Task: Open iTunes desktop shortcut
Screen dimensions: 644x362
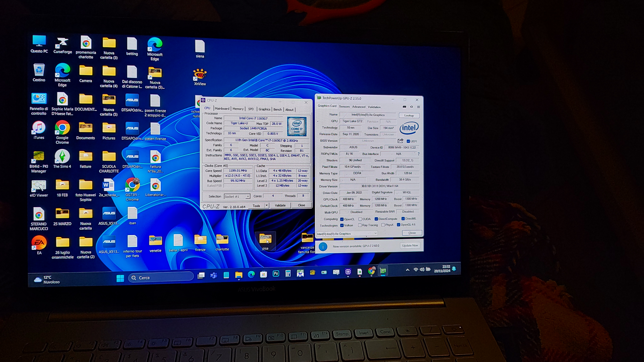Action: 39,130
